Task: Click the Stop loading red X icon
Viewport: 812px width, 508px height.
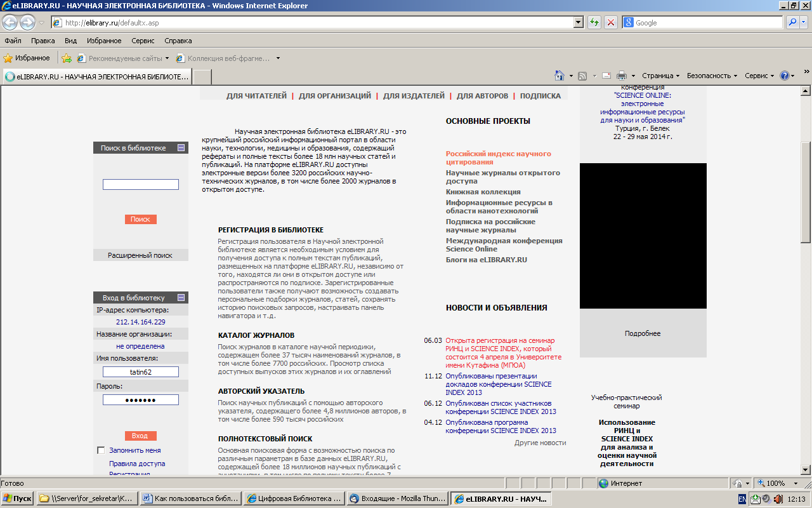Action: point(611,23)
